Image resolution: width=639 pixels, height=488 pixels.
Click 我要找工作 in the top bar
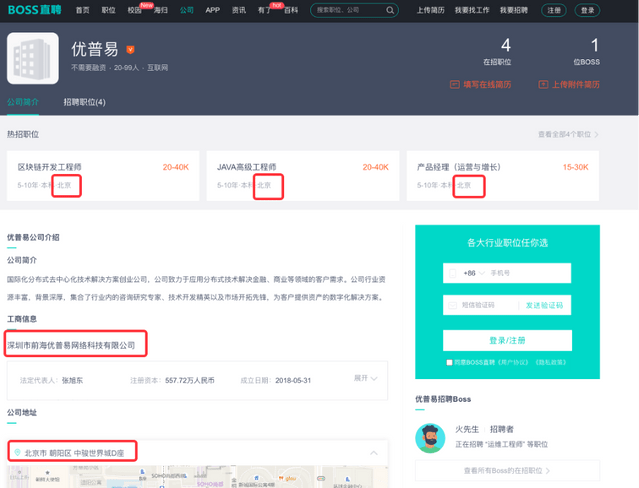click(472, 10)
